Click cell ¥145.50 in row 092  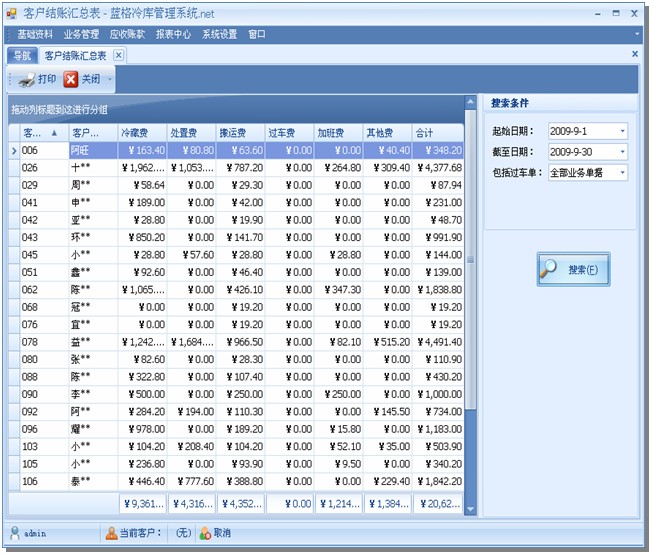pos(387,412)
